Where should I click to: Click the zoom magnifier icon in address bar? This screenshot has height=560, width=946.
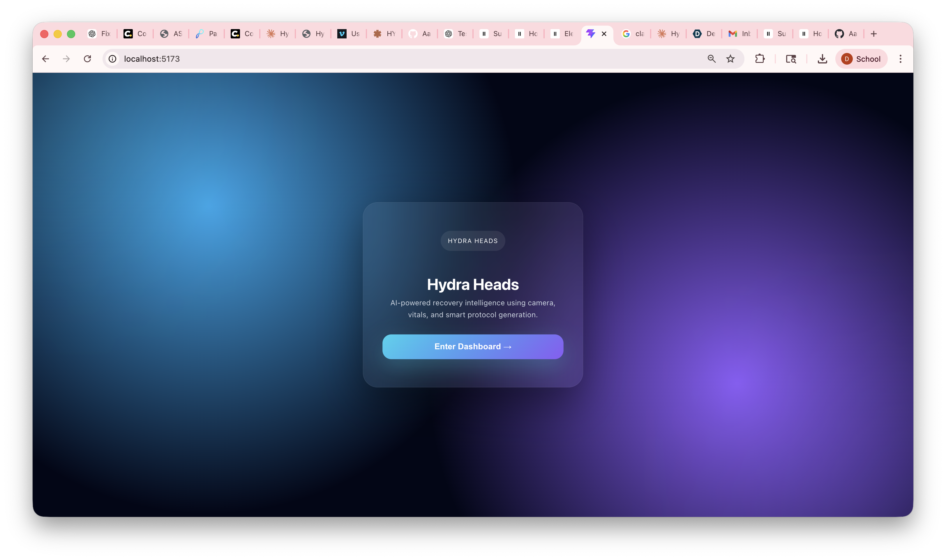pos(712,59)
